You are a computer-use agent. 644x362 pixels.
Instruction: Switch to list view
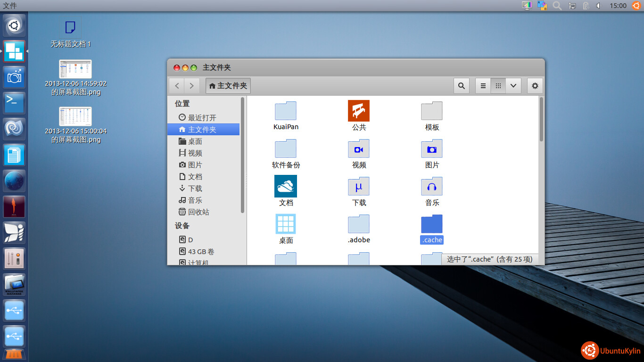pyautogui.click(x=483, y=86)
